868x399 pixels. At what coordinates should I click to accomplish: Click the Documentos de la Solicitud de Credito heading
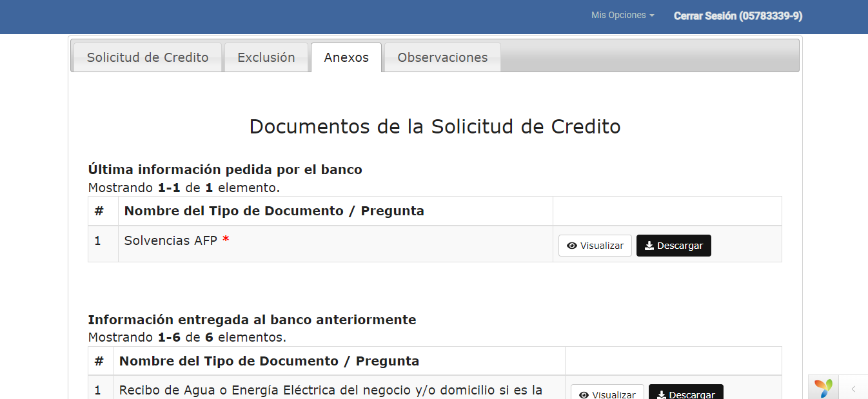click(x=435, y=127)
